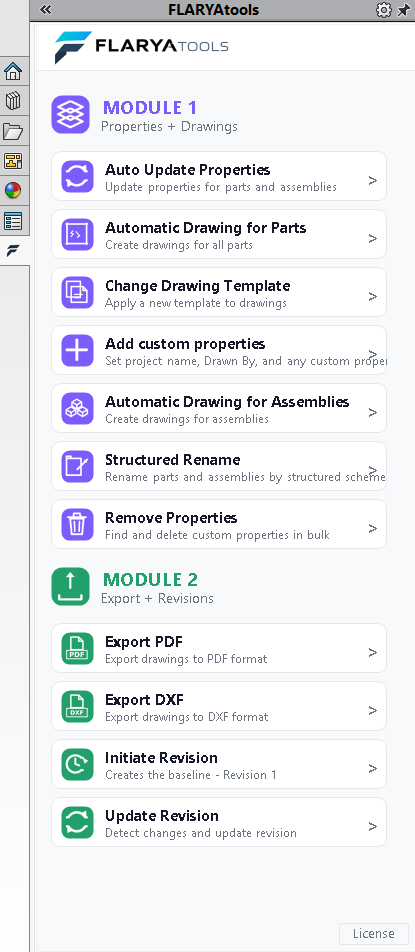
Task: Collapse the task pane with double-chevron
Action: tap(45, 10)
